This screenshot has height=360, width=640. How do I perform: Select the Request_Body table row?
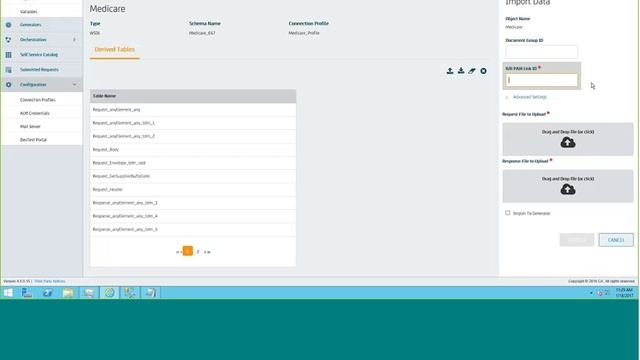point(193,149)
